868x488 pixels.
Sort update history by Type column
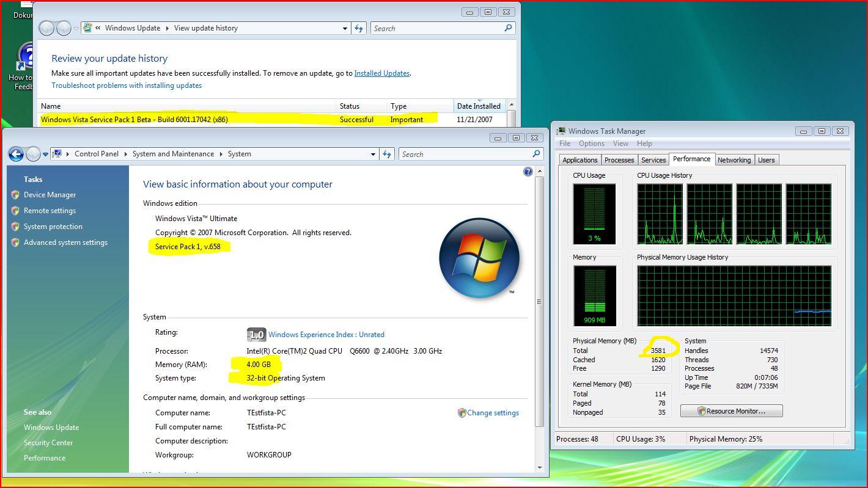pos(420,106)
